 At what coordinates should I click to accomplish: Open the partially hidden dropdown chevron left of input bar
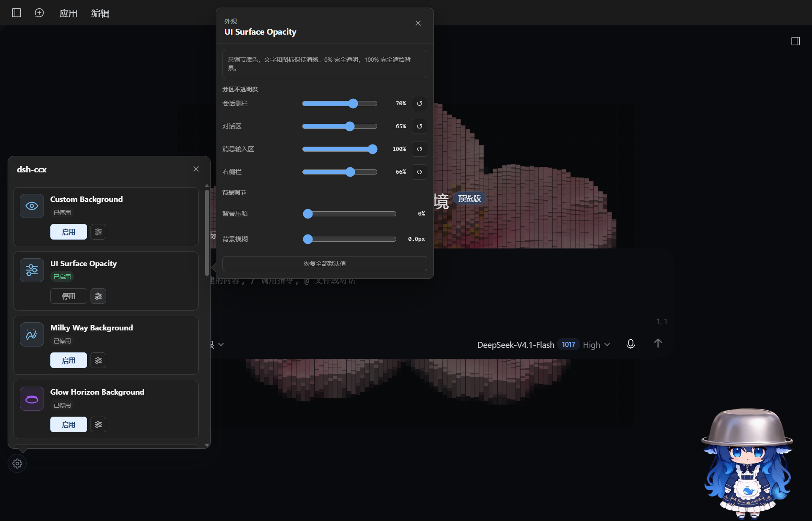click(221, 345)
